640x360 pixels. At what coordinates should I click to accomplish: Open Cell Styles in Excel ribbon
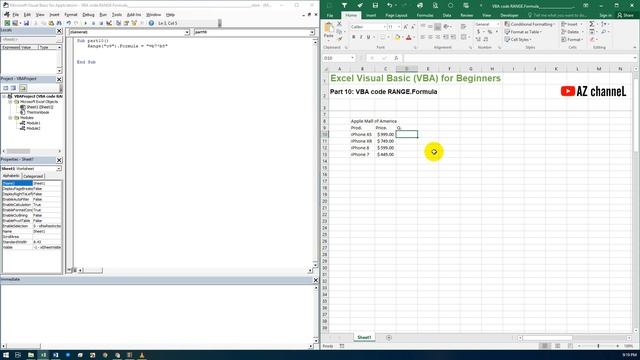(x=518, y=40)
